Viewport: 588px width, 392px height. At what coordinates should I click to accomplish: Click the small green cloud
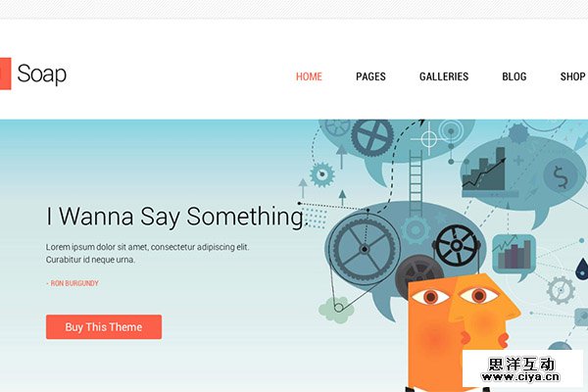[x=336, y=310]
